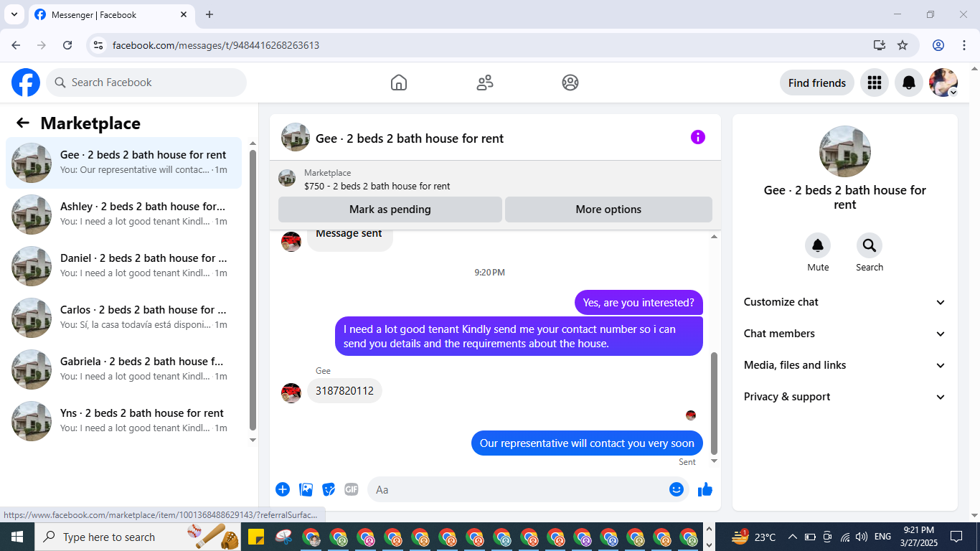Click the Windows taskbar search box
980x551 pixels.
138,537
